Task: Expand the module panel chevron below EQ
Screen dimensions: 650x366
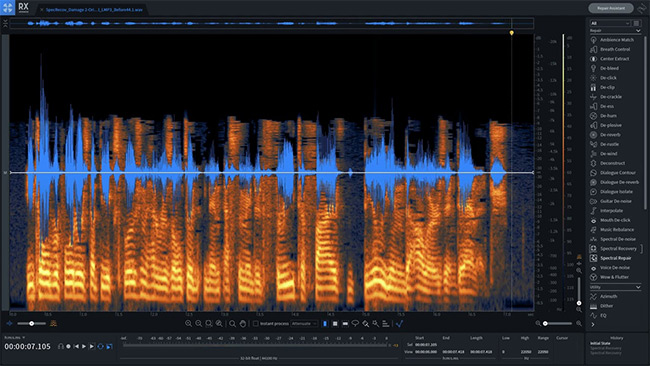Action: 593,325
